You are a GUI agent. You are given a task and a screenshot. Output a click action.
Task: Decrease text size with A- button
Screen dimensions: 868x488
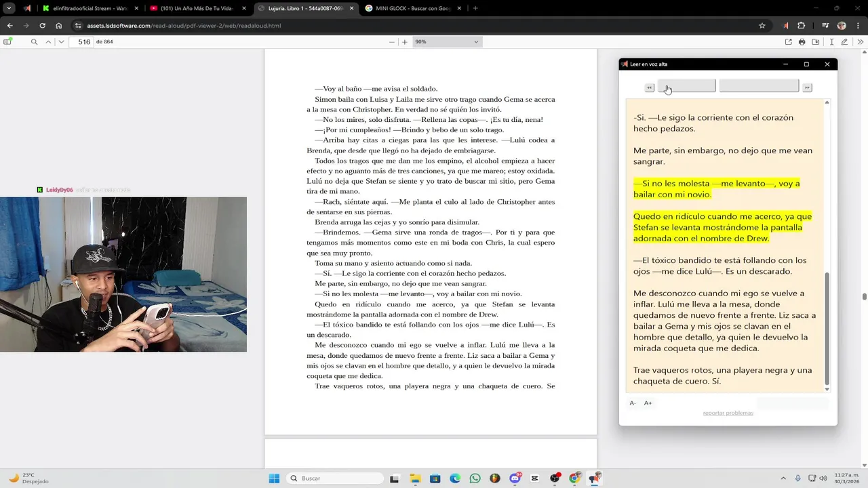[x=633, y=403]
